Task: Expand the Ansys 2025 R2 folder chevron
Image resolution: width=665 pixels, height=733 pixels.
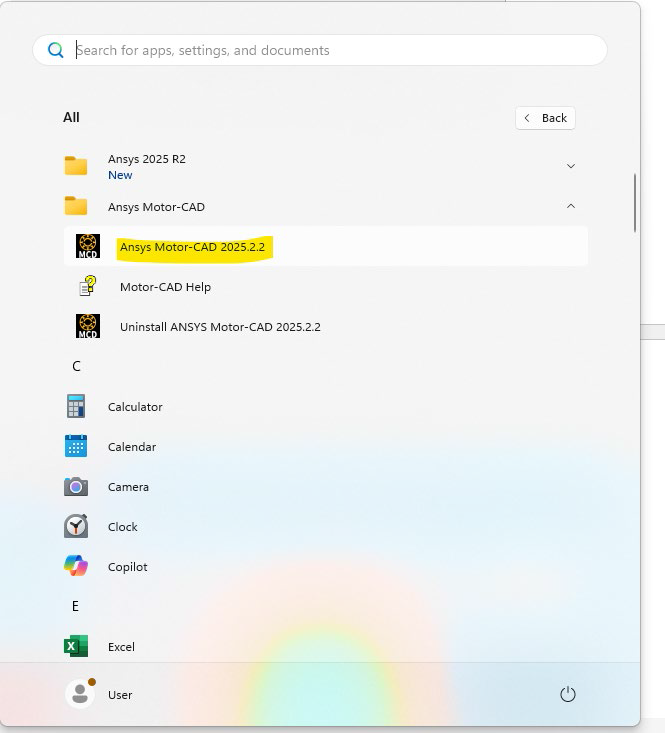Action: [571, 166]
